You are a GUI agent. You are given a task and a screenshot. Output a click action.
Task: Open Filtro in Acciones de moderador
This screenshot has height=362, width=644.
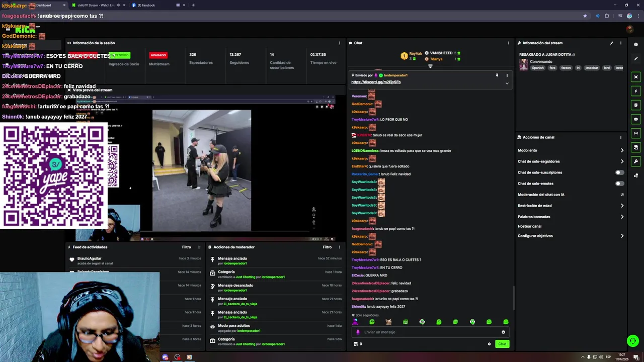(327, 247)
